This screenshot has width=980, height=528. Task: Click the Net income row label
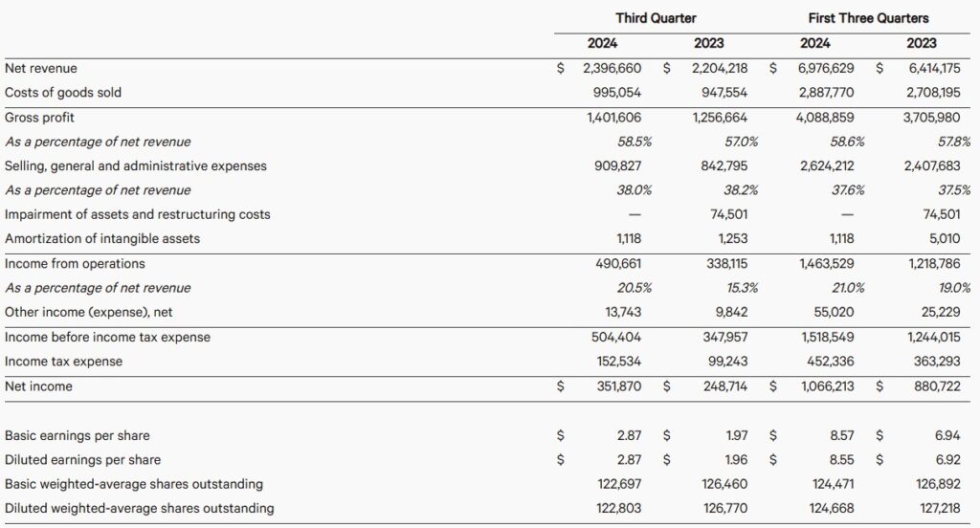pyautogui.click(x=38, y=386)
